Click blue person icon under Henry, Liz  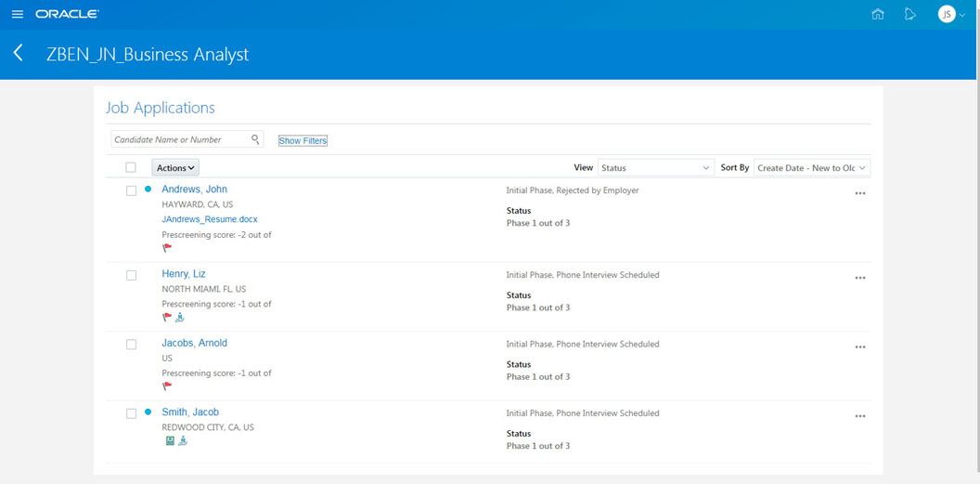[180, 317]
